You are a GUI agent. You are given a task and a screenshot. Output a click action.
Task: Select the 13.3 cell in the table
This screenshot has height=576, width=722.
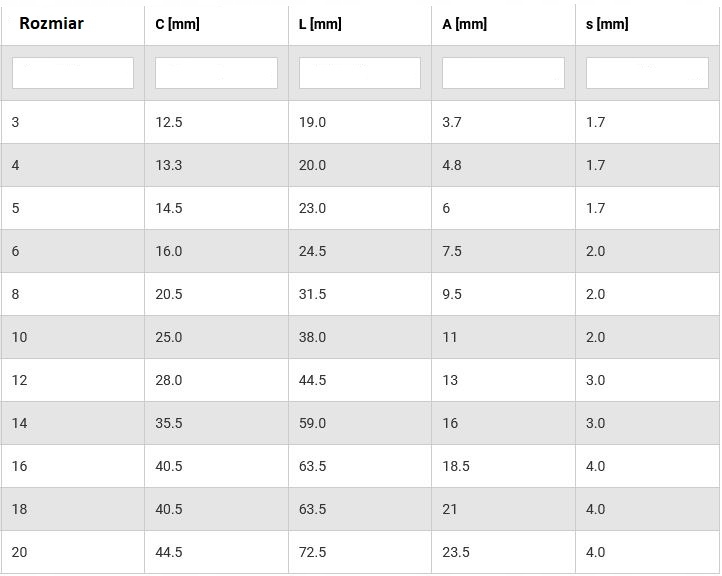(169, 165)
